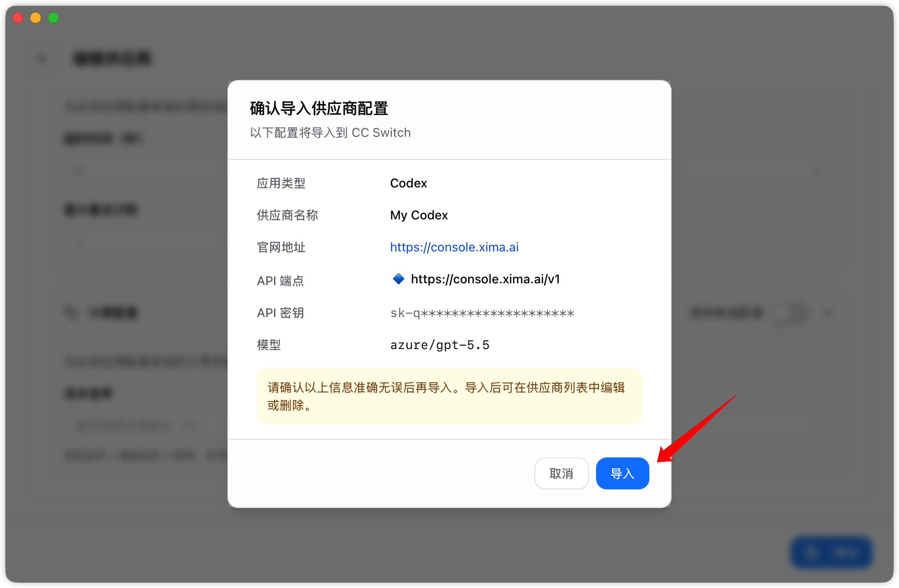Viewport: 899px width, 588px height.
Task: Select the provider name My Codex
Action: [x=419, y=215]
